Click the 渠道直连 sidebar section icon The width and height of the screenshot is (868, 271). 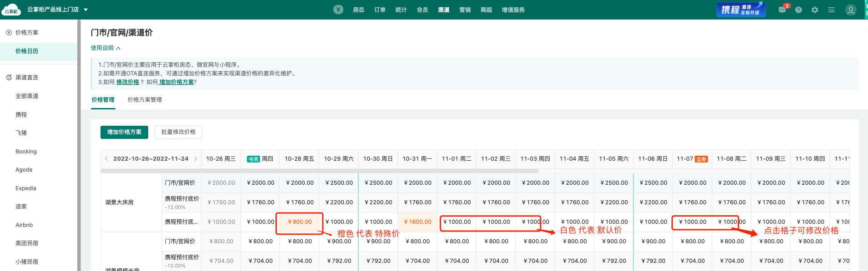[9, 78]
